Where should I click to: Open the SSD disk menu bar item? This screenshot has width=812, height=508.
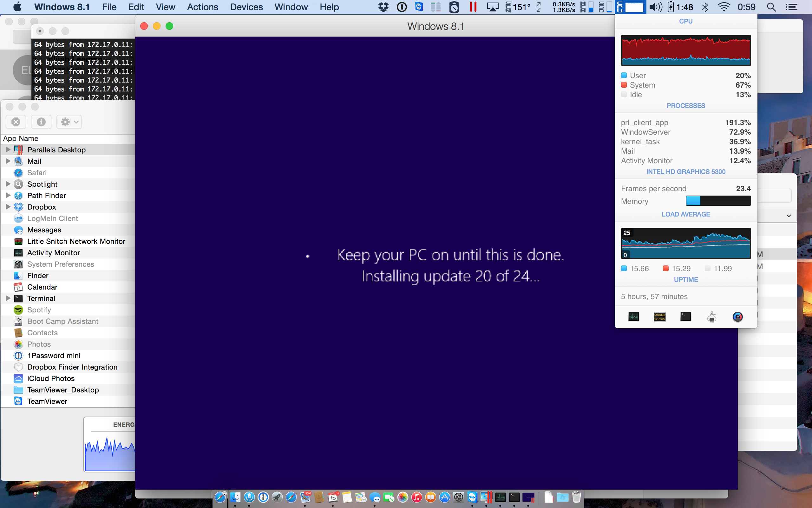[605, 7]
